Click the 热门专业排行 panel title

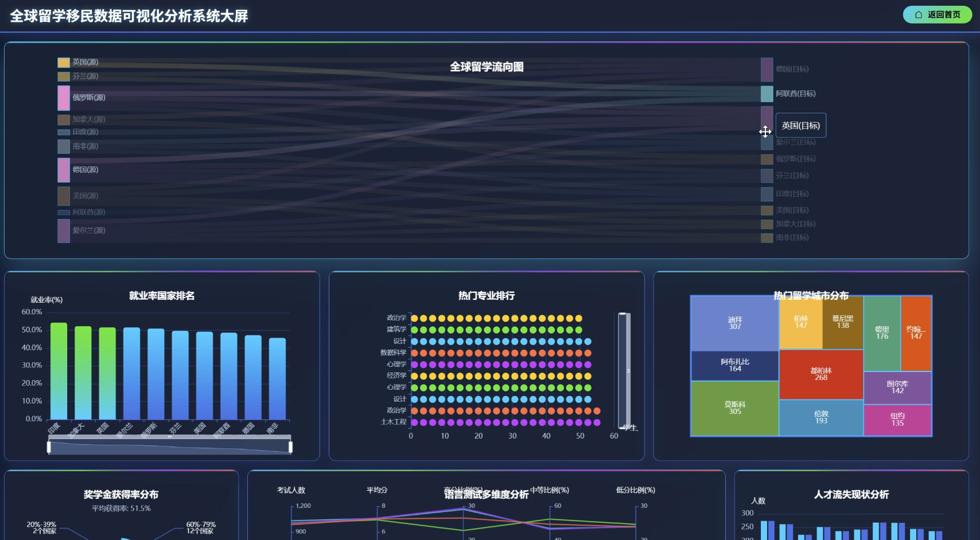486,296
